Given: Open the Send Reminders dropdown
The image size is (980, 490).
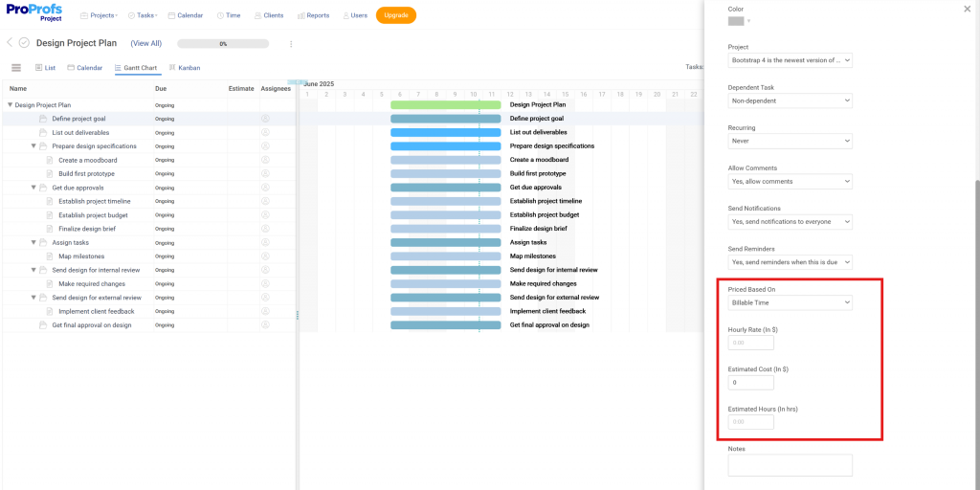Looking at the screenshot, I should pyautogui.click(x=790, y=262).
